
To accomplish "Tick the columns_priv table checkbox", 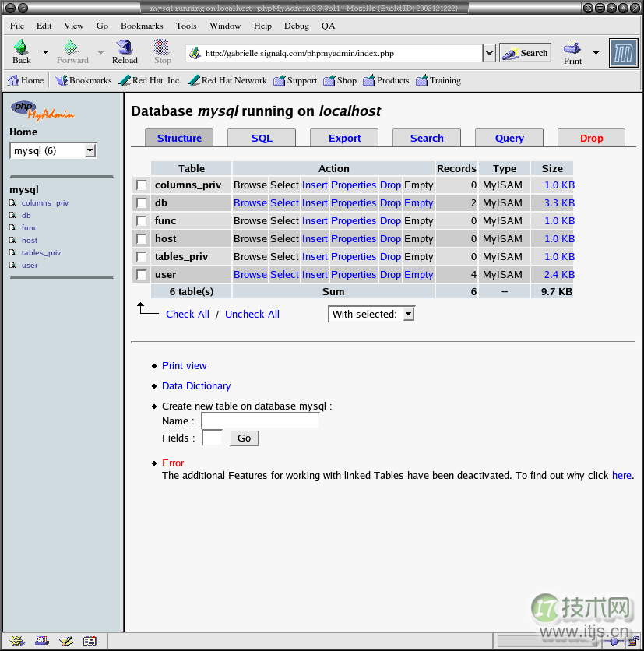I will (140, 185).
